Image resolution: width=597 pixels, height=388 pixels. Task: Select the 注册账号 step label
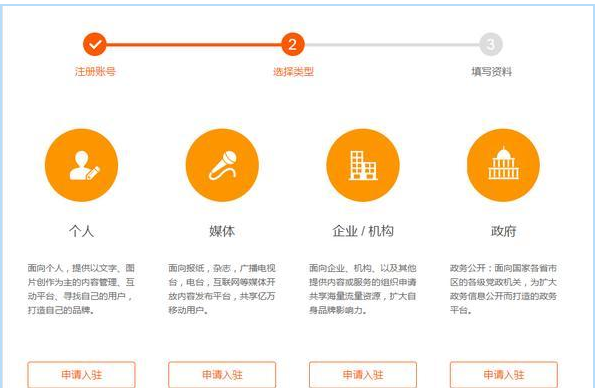(95, 72)
